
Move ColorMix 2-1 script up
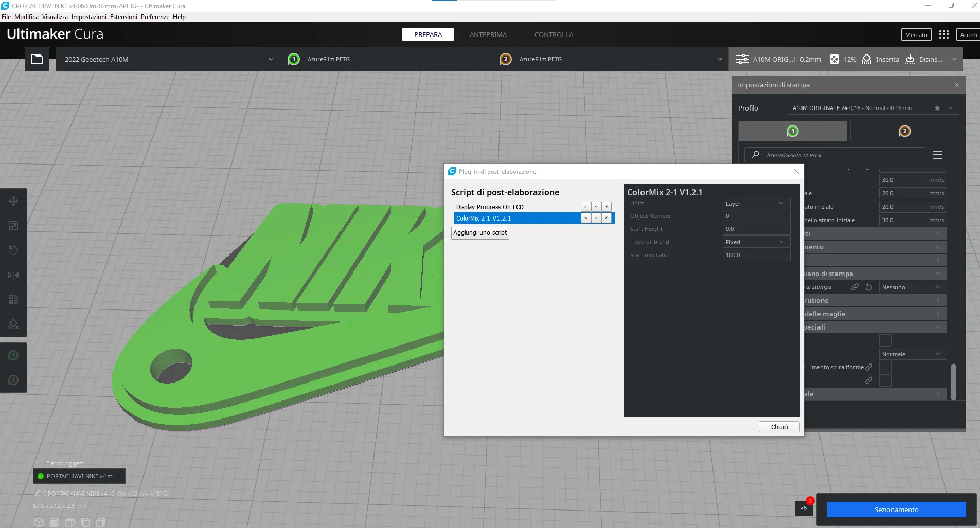click(585, 218)
